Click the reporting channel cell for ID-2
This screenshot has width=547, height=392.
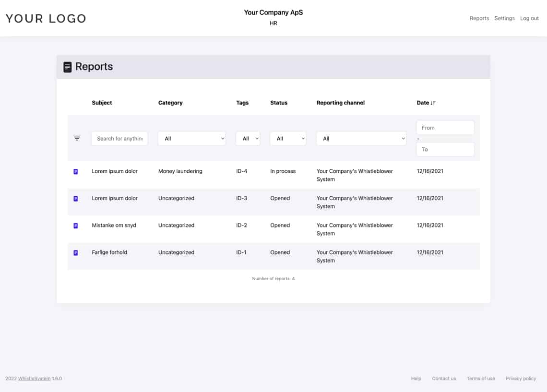355,229
